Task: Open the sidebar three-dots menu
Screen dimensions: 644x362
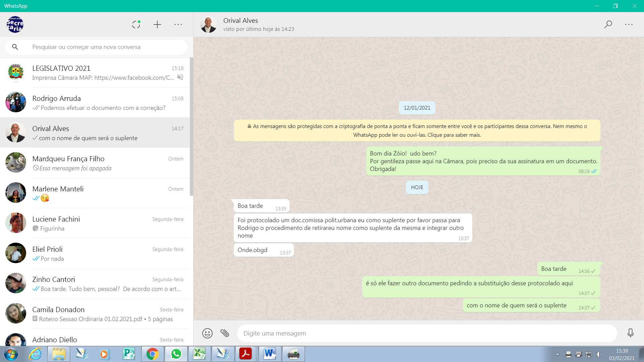Action: (x=178, y=24)
